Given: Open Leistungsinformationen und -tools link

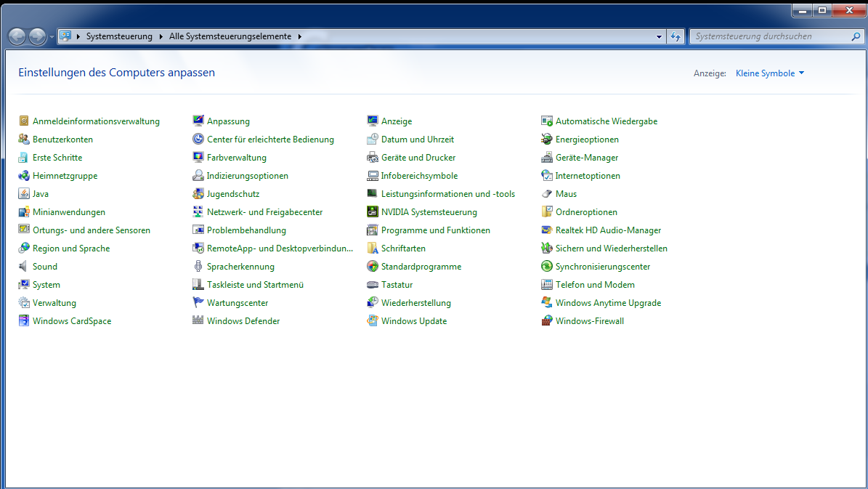Looking at the screenshot, I should pos(448,193).
